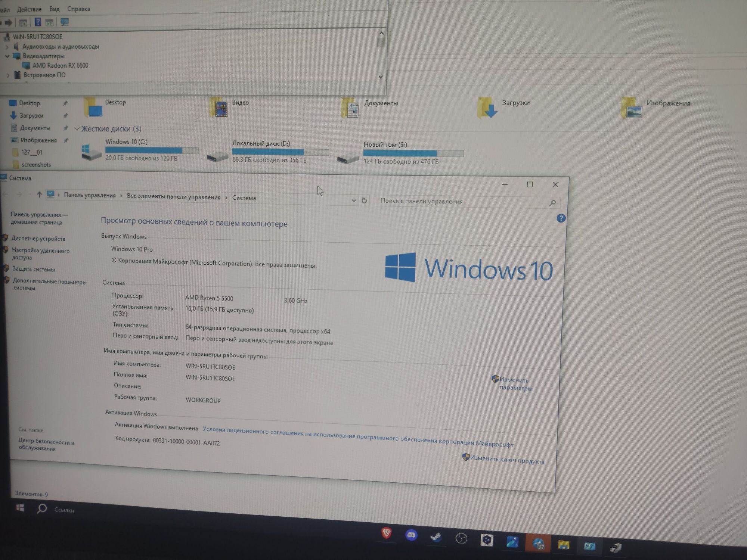
Task: Collapse the Жесткие диски (3) group
Action: (x=77, y=129)
